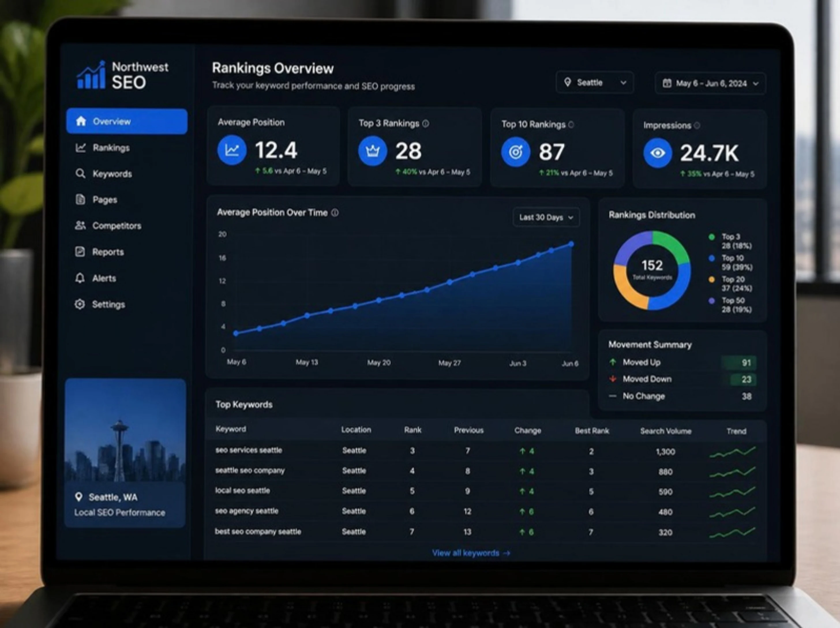Click info icon beside Top 10 Rankings
Image resolution: width=840 pixels, height=628 pixels.
pos(571,124)
